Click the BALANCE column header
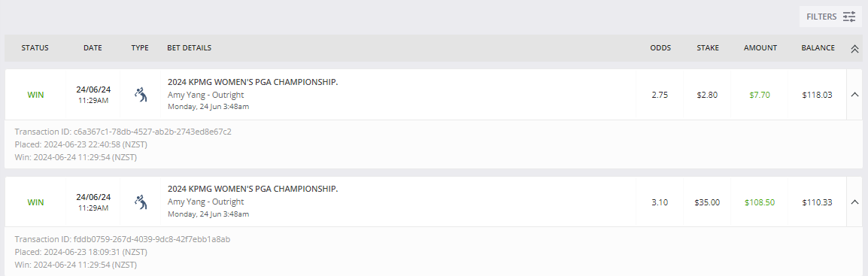868x276 pixels. click(818, 48)
